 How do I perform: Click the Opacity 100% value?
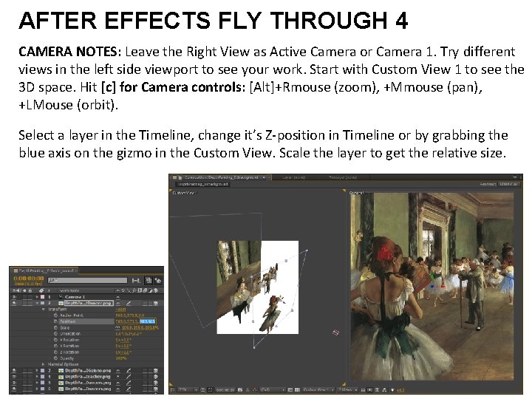[x=121, y=358]
